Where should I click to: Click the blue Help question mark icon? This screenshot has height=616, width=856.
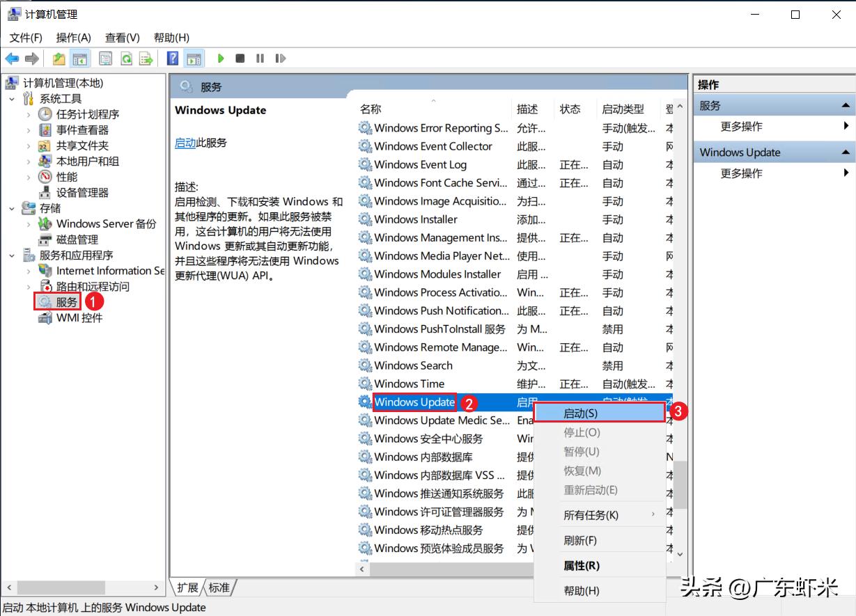(x=173, y=58)
